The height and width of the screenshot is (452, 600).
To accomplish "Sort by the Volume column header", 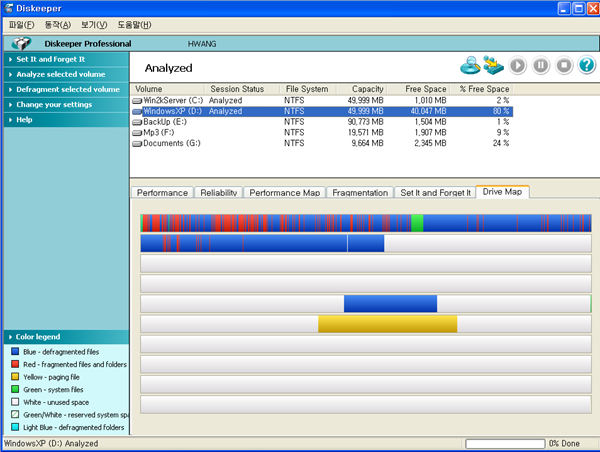I will tap(167, 89).
